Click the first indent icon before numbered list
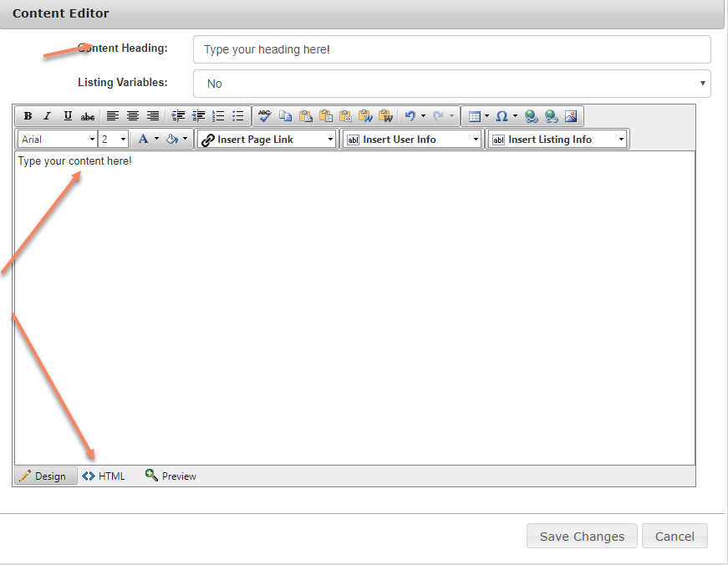Viewport: 728px width, 565px height. click(178, 116)
